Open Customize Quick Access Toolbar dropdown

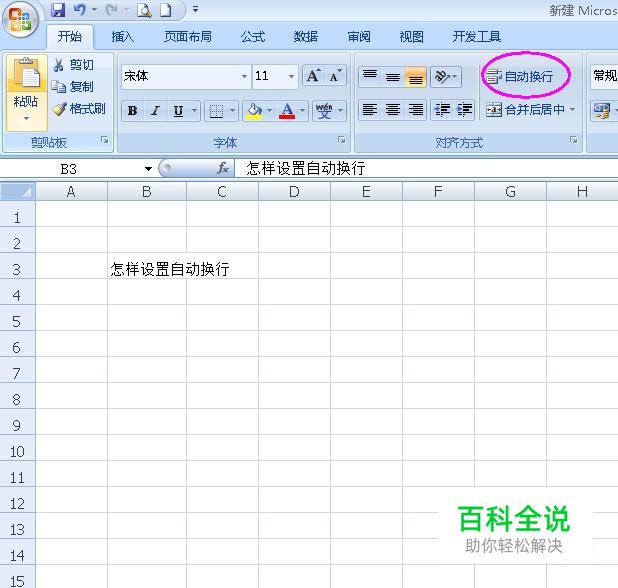pyautogui.click(x=195, y=9)
